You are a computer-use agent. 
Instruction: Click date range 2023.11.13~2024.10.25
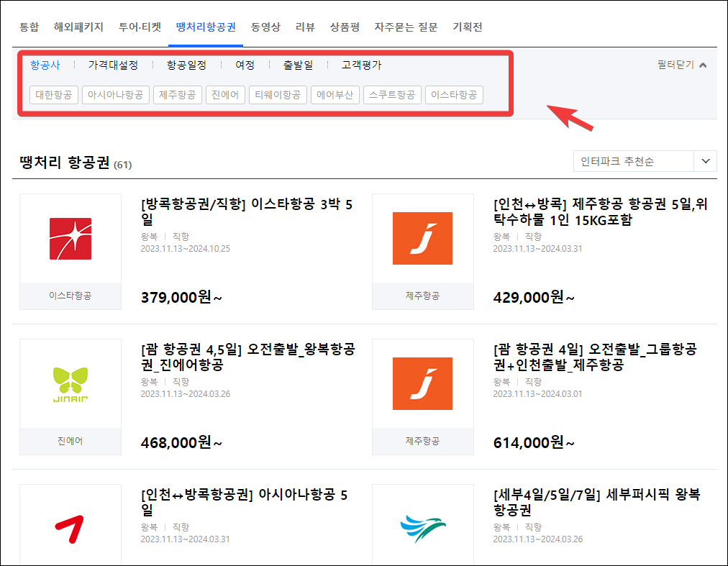click(186, 249)
